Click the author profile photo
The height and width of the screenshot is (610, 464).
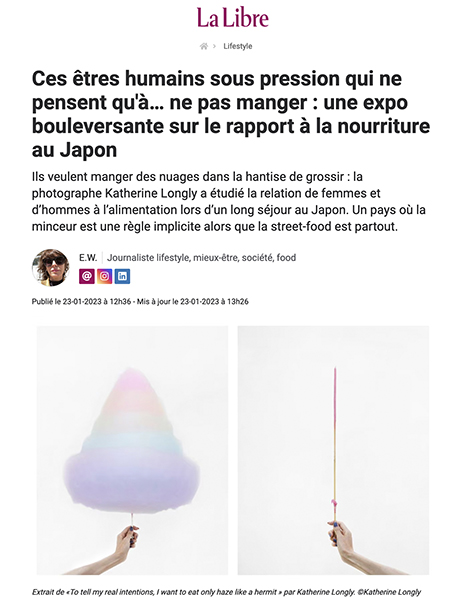pos(51,268)
